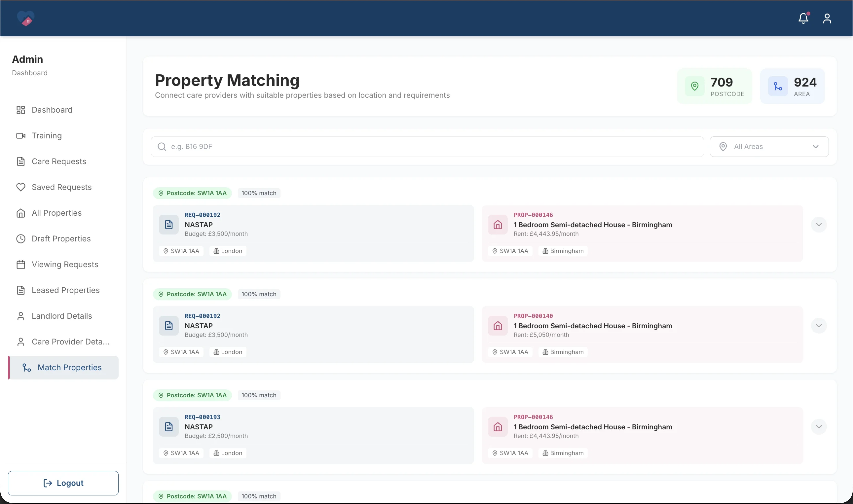
Task: Go to Dashboard in the sidebar
Action: (x=63, y=110)
